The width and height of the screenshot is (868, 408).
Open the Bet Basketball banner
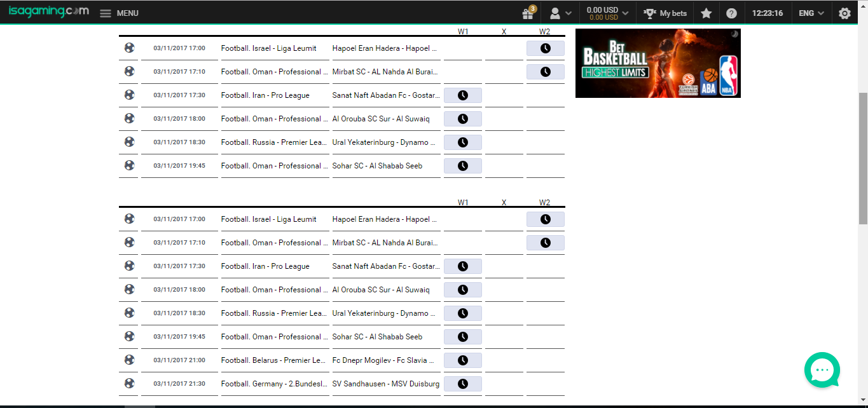point(658,63)
